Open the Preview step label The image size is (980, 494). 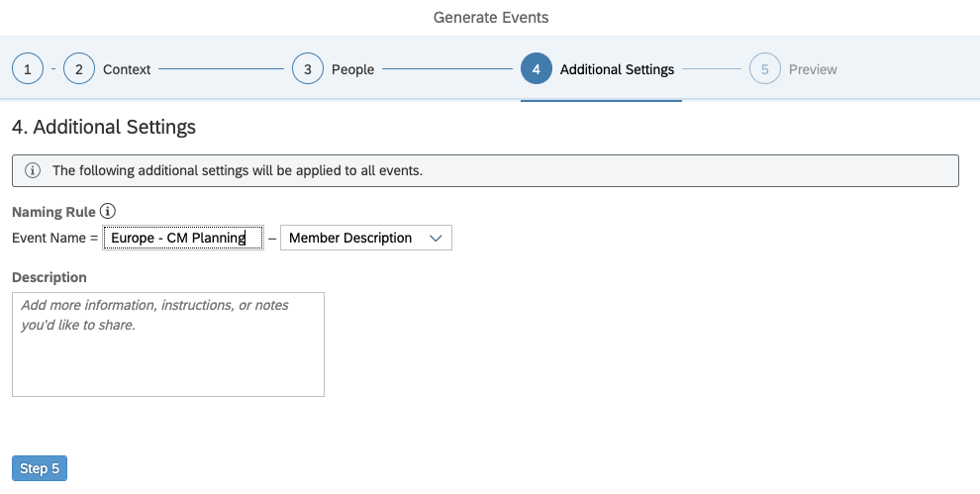tap(813, 69)
